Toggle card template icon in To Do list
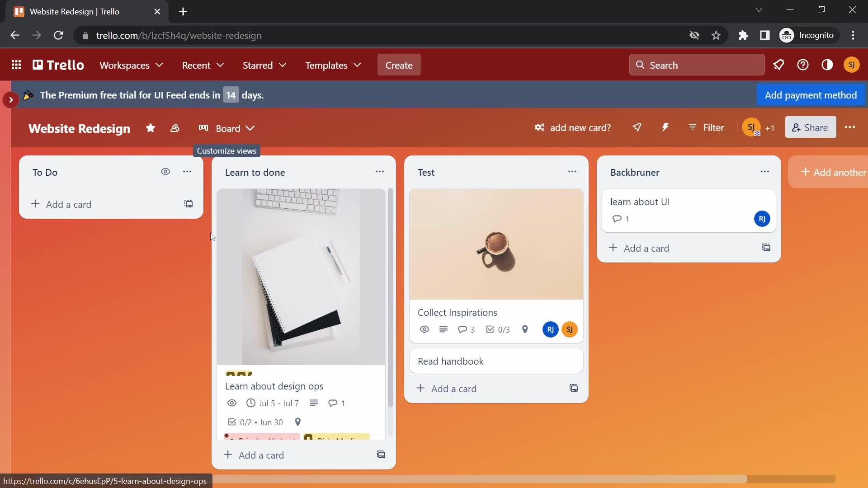The width and height of the screenshot is (868, 488). click(189, 204)
